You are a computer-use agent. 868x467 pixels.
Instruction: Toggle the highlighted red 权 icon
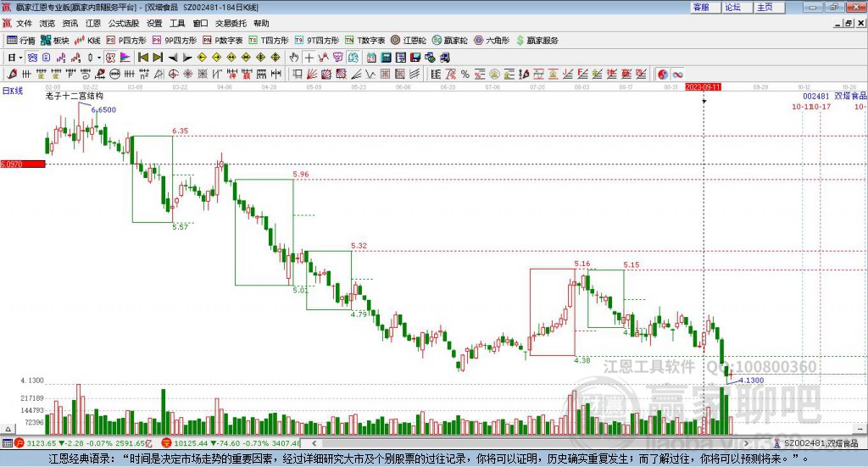point(111,58)
